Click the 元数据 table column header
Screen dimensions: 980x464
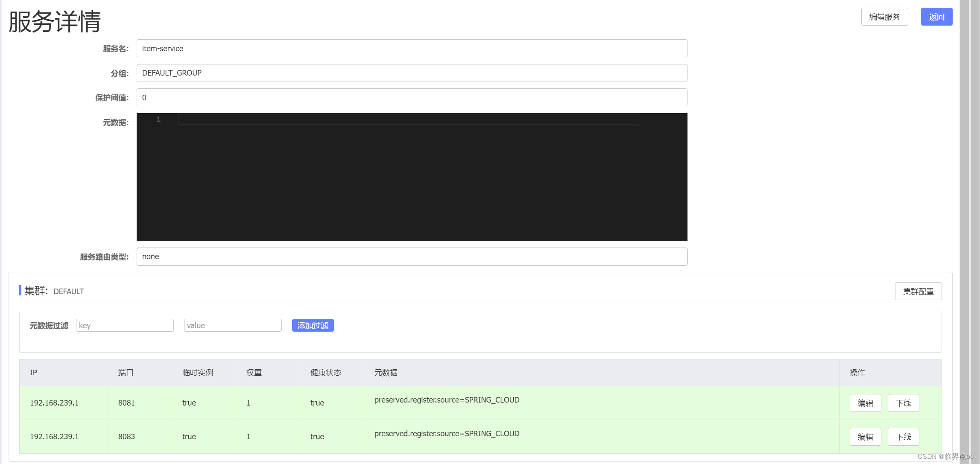pyautogui.click(x=602, y=373)
